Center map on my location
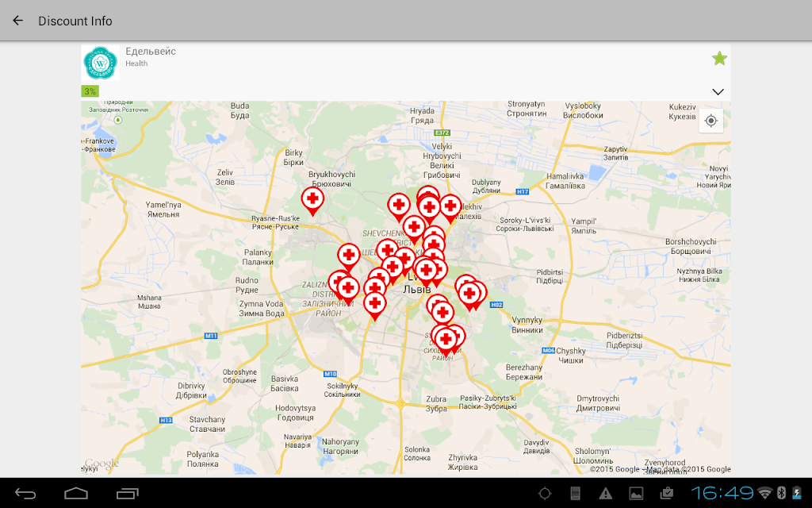812x508 pixels. coord(711,121)
